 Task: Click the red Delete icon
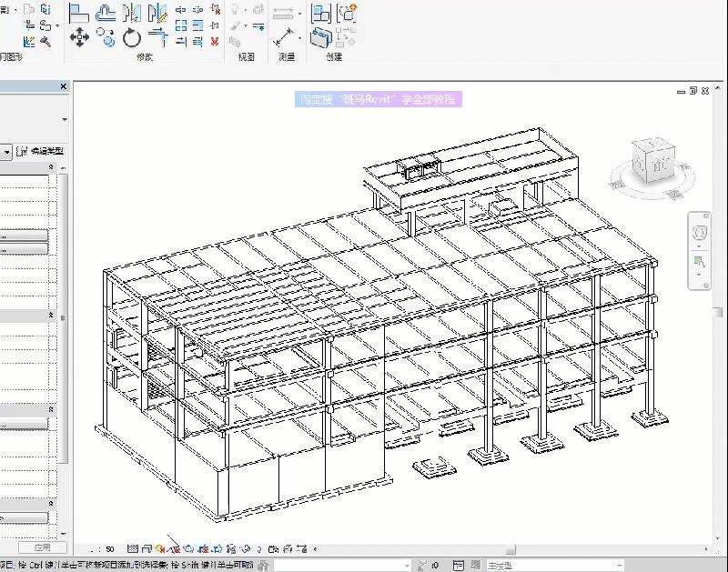click(x=215, y=41)
